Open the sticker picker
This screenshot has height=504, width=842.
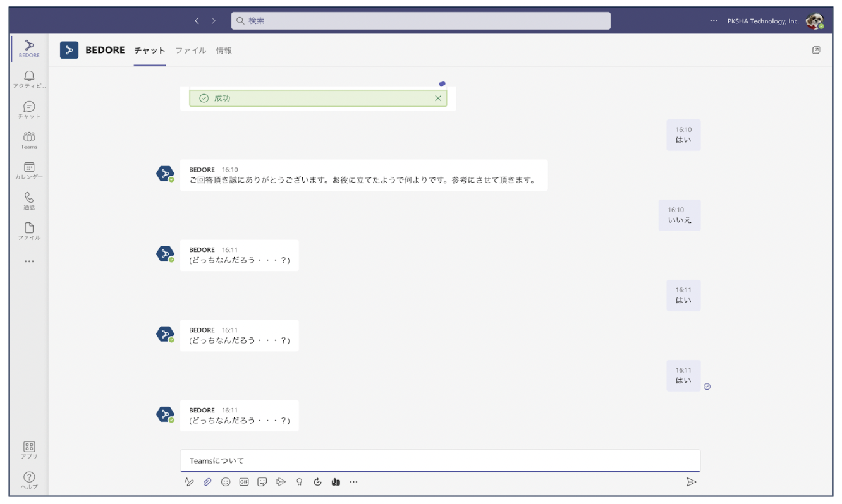coord(262,482)
